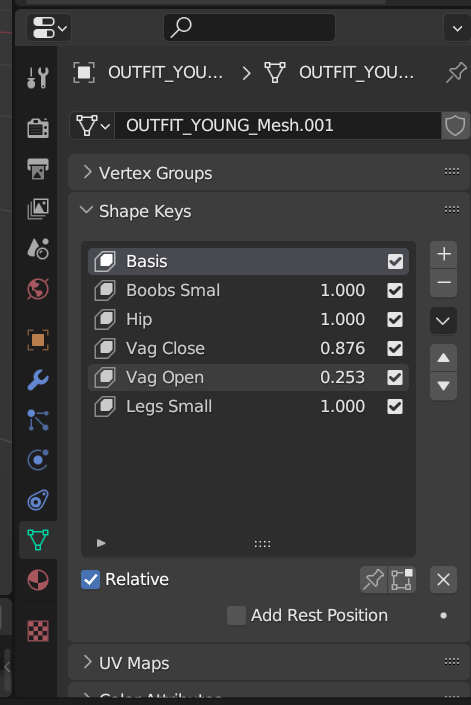Disable the Relative checkbox
This screenshot has height=705, width=471.
(x=90, y=580)
